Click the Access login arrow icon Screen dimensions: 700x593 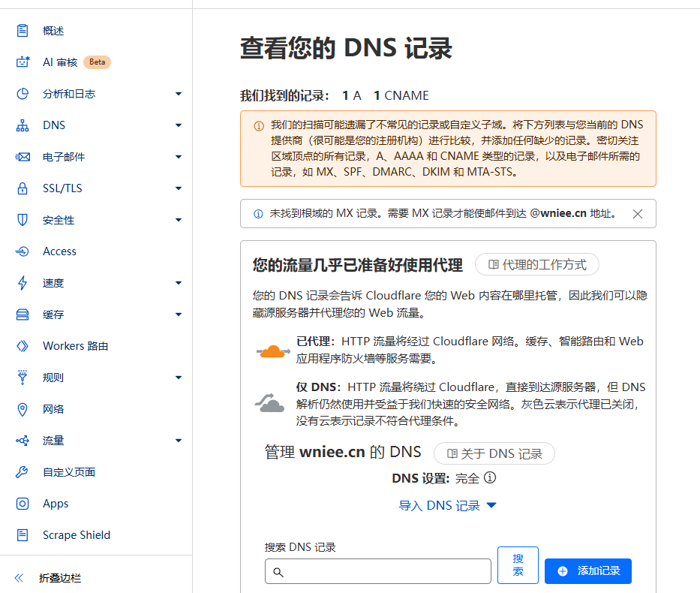tap(23, 251)
